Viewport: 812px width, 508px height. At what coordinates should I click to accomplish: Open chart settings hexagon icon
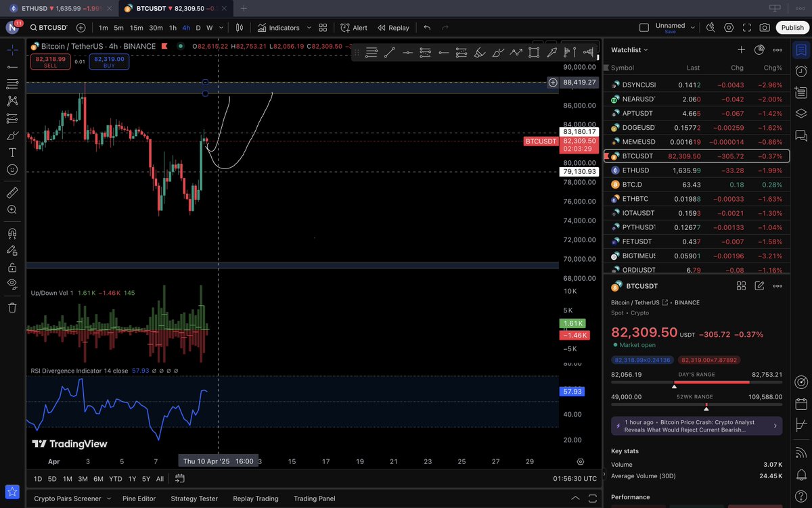pyautogui.click(x=729, y=28)
